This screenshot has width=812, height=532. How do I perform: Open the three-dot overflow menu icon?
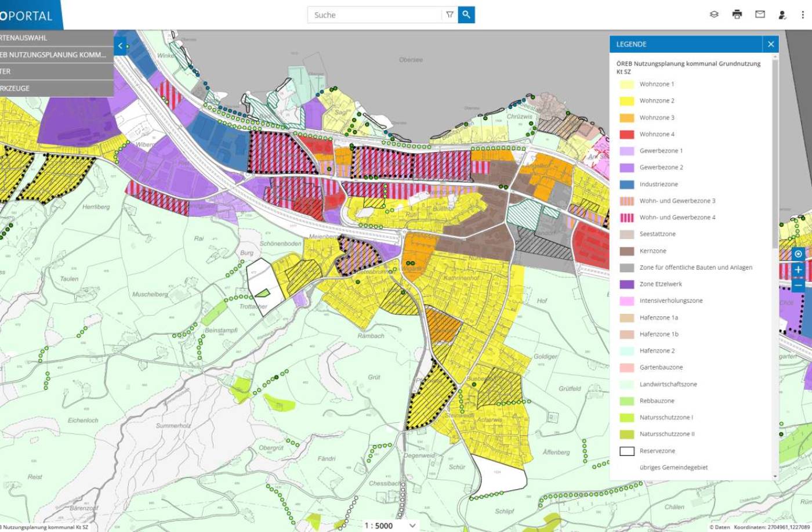[x=803, y=15]
